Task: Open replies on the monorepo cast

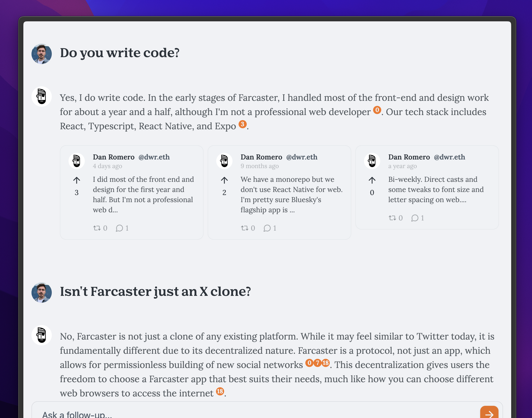Action: [267, 228]
